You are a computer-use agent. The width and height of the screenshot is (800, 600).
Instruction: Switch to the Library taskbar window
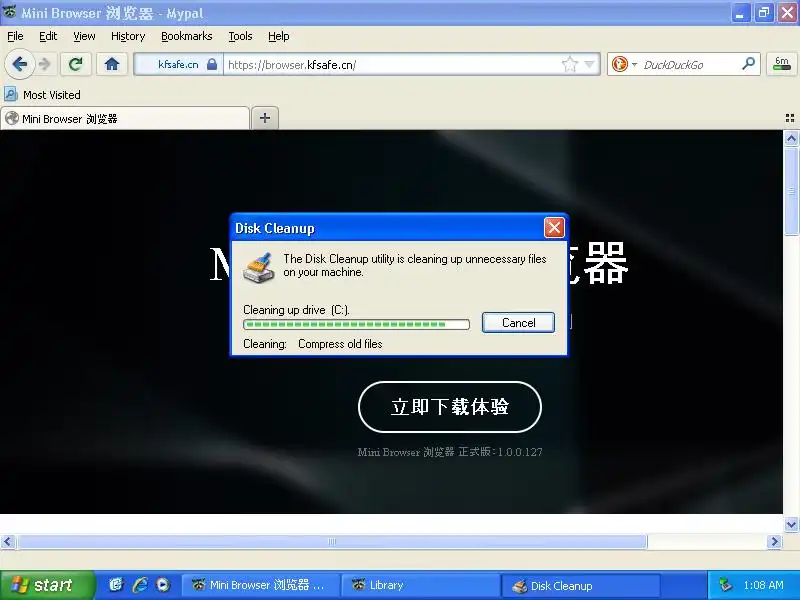pyautogui.click(x=421, y=585)
